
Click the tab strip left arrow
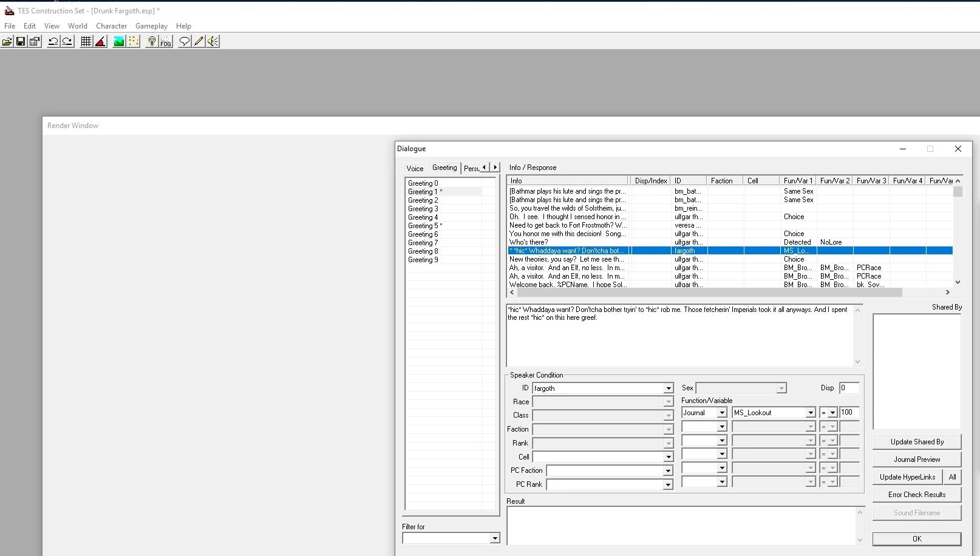(x=485, y=167)
